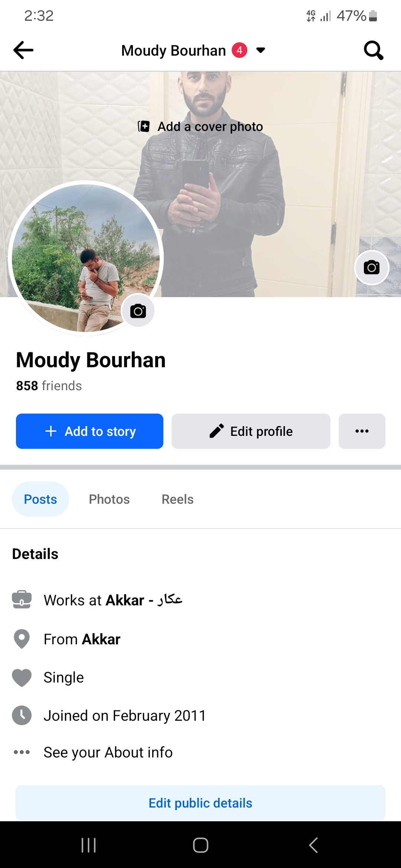Expand the profile switcher dropdown arrow
The image size is (401, 868).
point(261,50)
